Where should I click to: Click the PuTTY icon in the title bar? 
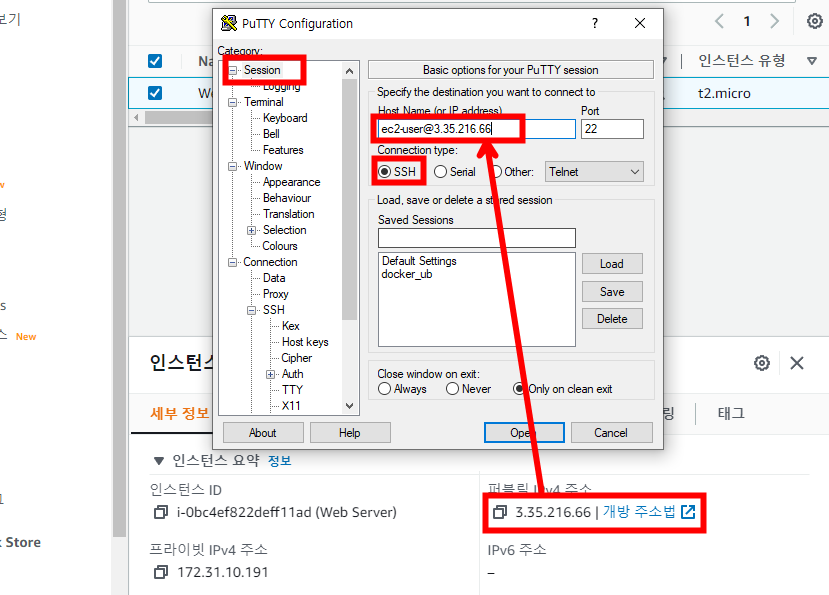228,23
